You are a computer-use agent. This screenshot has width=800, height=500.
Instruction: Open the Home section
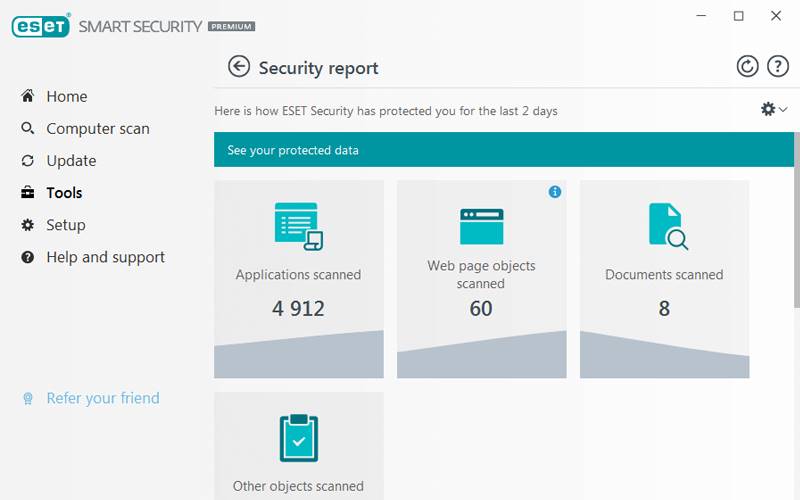tap(66, 97)
